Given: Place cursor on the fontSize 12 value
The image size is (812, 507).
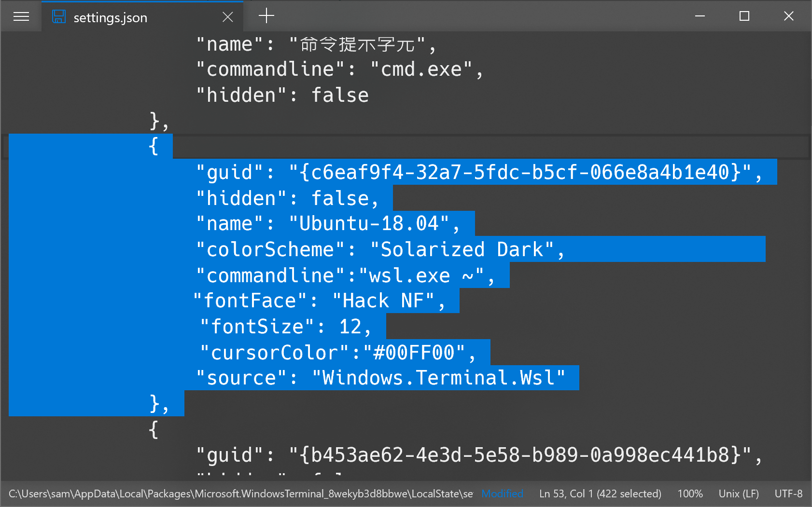Looking at the screenshot, I should point(351,327).
